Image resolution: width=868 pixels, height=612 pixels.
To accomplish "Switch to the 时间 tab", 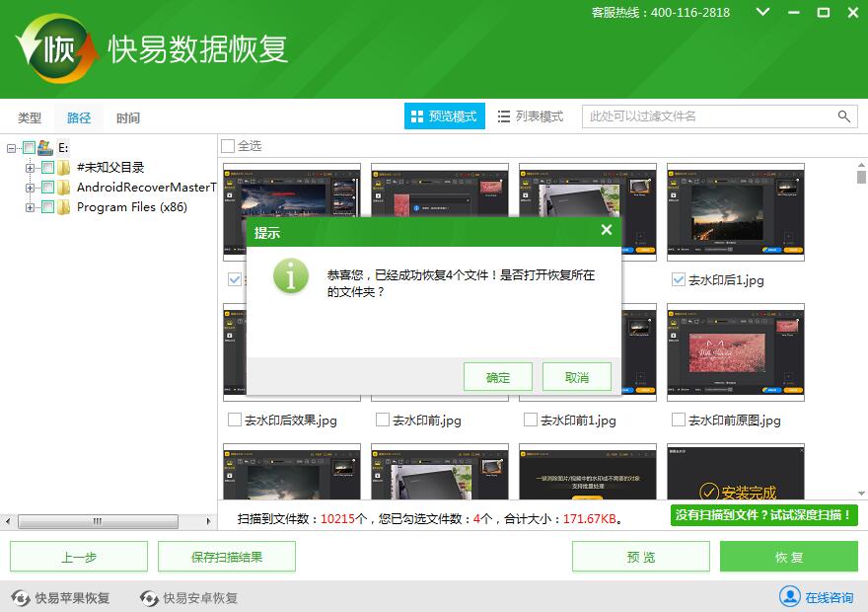I will 128,117.
